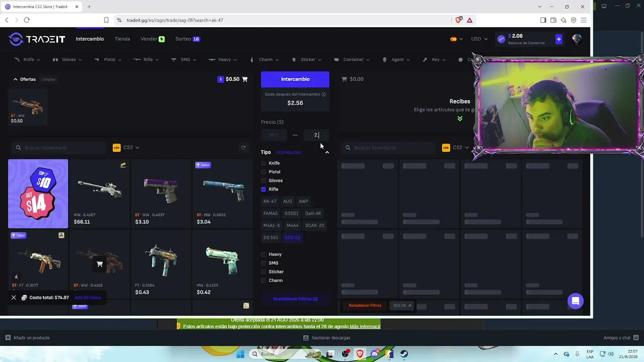The image size is (644, 362).
Task: Click the balance info icon
Action: point(324,94)
